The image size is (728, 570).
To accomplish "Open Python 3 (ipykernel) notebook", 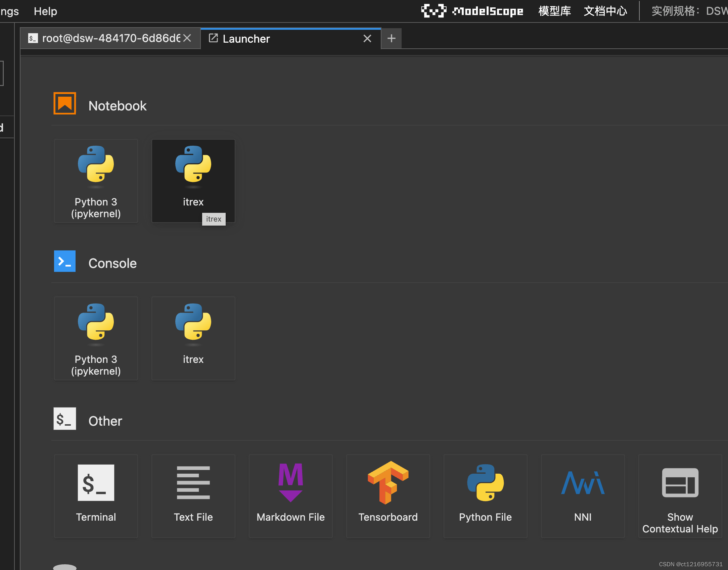I will [x=96, y=181].
